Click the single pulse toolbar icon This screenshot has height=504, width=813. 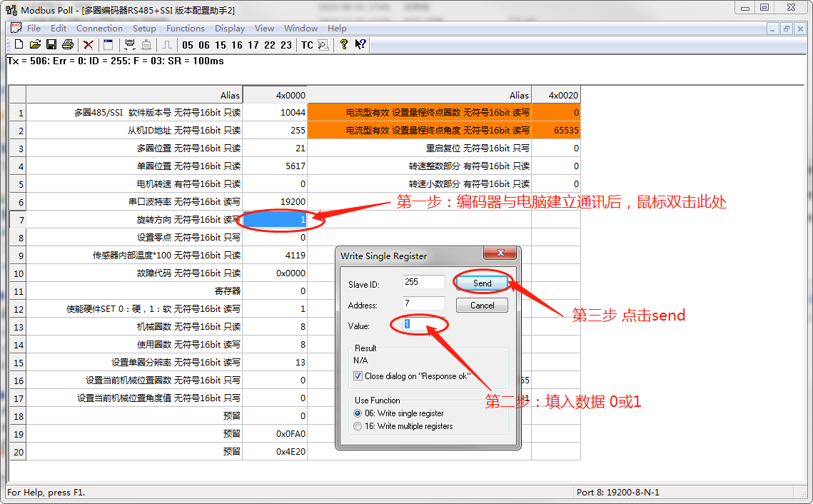pos(167,44)
